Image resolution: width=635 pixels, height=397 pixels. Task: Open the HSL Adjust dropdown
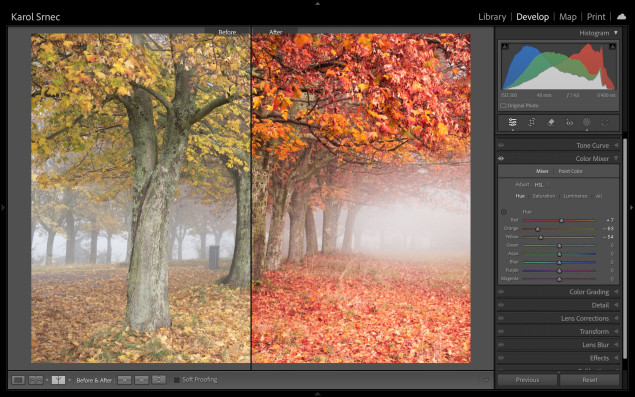(x=541, y=185)
